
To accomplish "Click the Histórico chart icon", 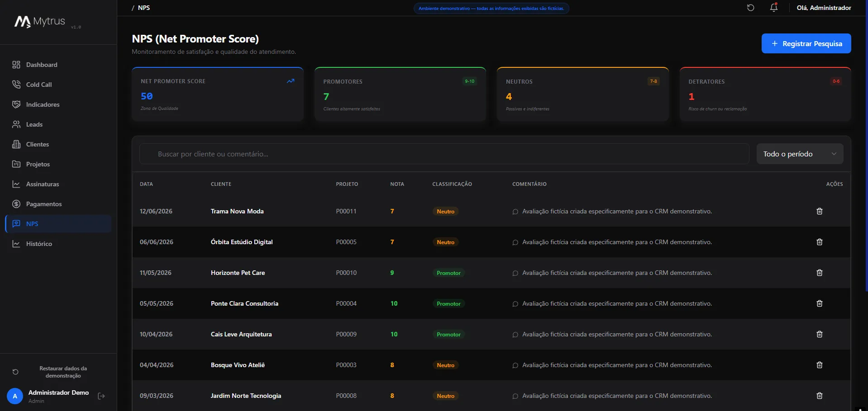I will pyautogui.click(x=16, y=244).
